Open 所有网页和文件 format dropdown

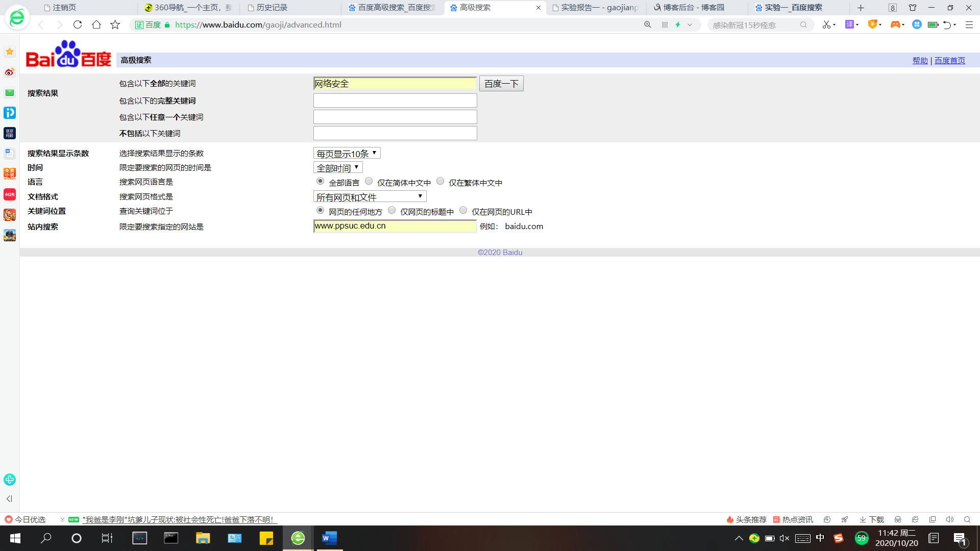(x=370, y=196)
